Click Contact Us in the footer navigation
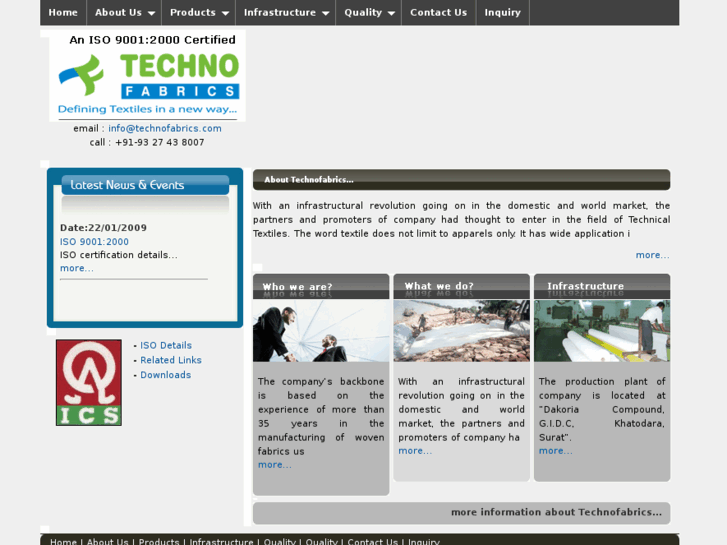The height and width of the screenshot is (545, 727). pyautogui.click(x=372, y=541)
